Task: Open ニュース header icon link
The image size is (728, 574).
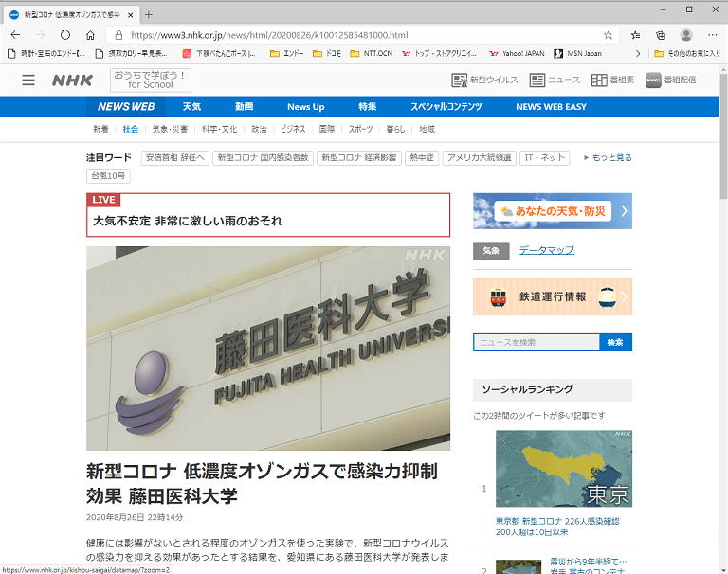Action: (x=555, y=80)
